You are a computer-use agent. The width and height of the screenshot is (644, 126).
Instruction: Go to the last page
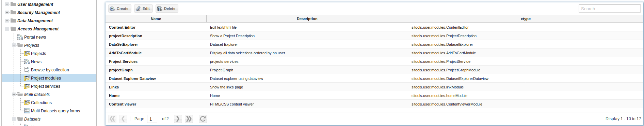(189, 119)
